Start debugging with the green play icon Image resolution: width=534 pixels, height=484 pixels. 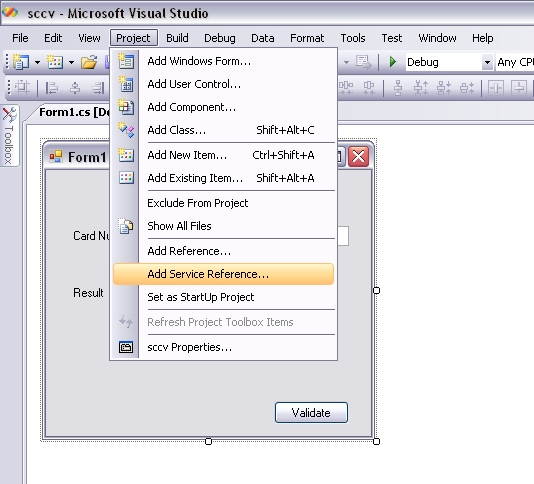pos(393,62)
